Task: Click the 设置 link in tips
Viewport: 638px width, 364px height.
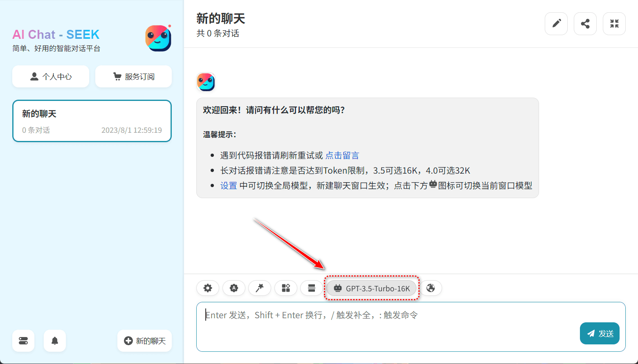Action: coord(229,185)
